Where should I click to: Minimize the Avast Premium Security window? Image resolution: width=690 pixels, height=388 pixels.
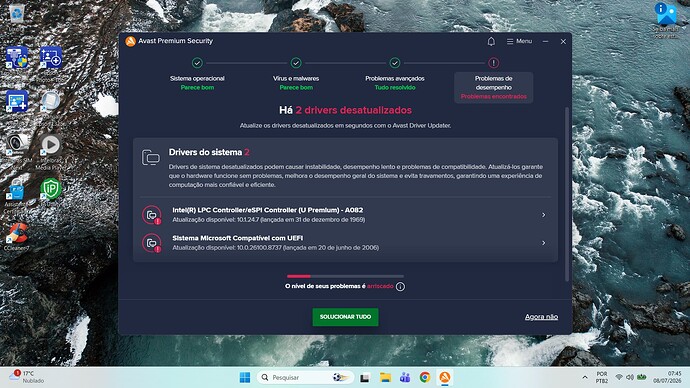click(x=545, y=41)
